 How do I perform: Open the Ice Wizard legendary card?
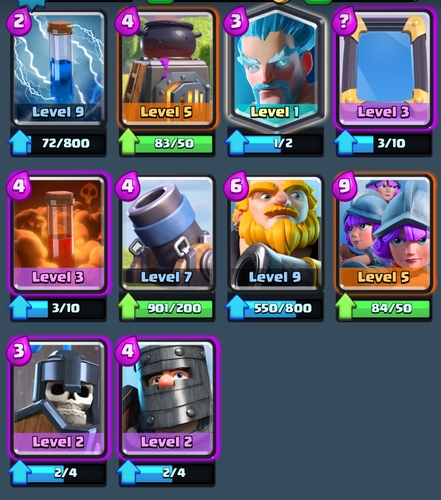tap(276, 68)
